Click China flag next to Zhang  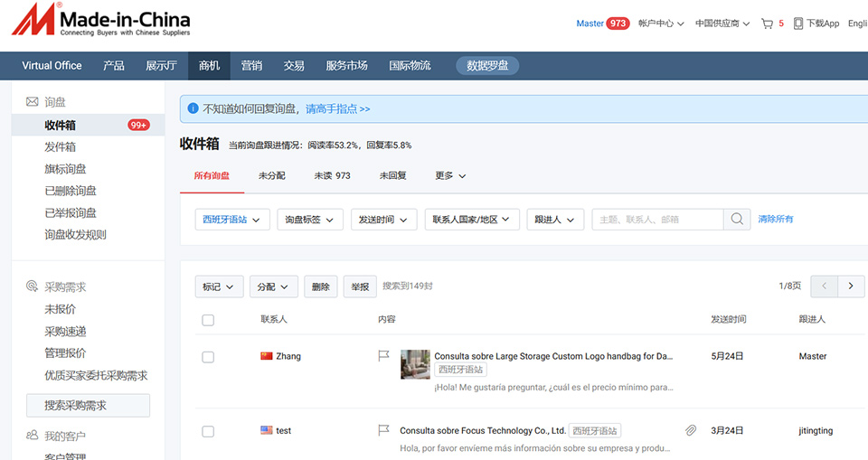[266, 356]
